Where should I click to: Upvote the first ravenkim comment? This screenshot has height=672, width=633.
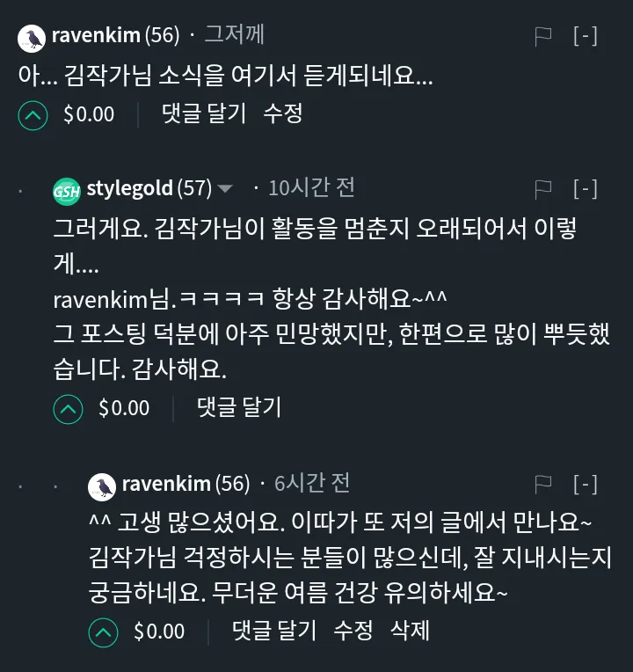coord(33,115)
